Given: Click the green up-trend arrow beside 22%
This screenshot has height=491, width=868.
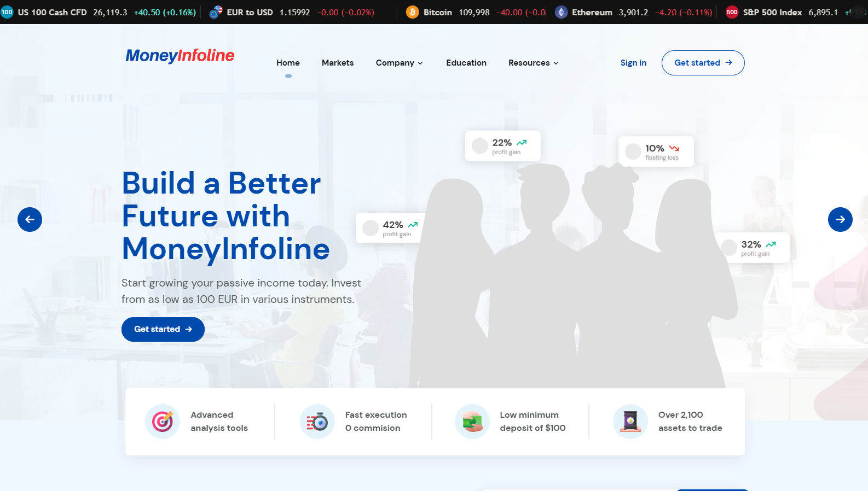Looking at the screenshot, I should [522, 143].
